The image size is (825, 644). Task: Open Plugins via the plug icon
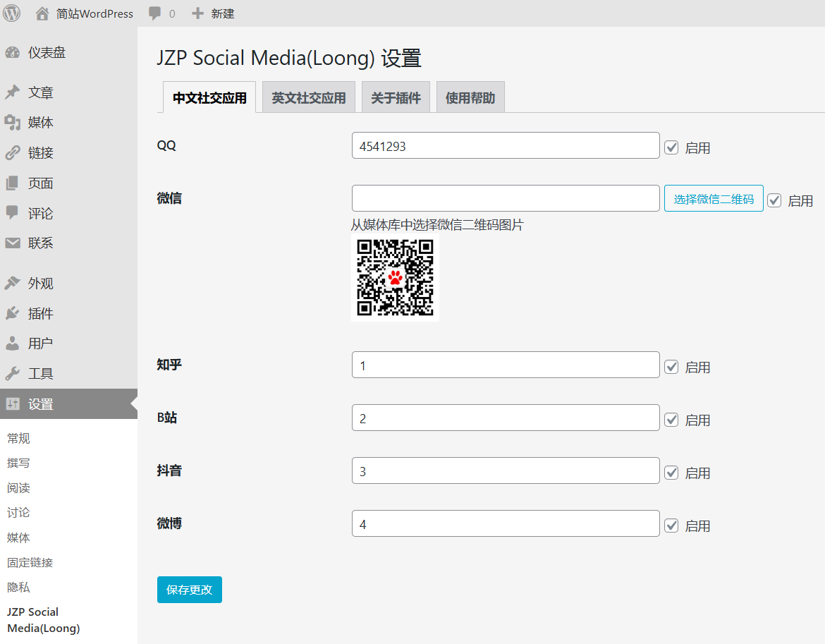(x=12, y=313)
